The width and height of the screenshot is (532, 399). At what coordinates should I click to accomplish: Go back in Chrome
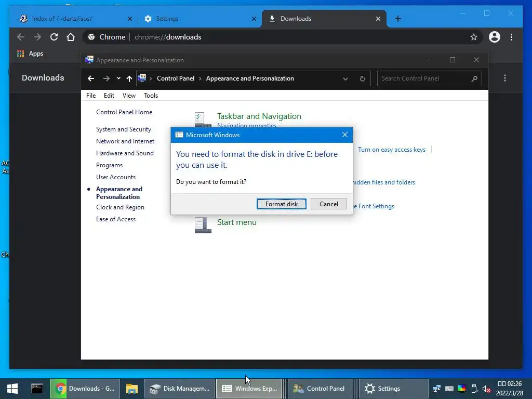tap(21, 37)
